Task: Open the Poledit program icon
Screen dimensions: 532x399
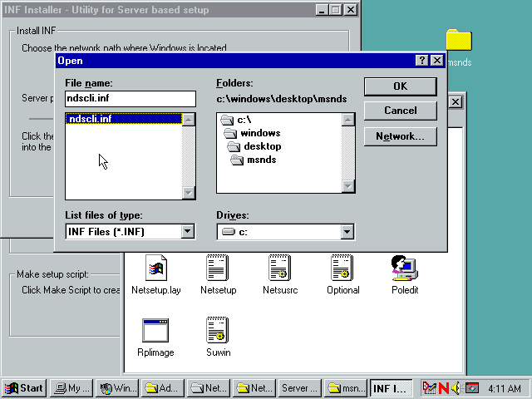Action: pos(404,268)
